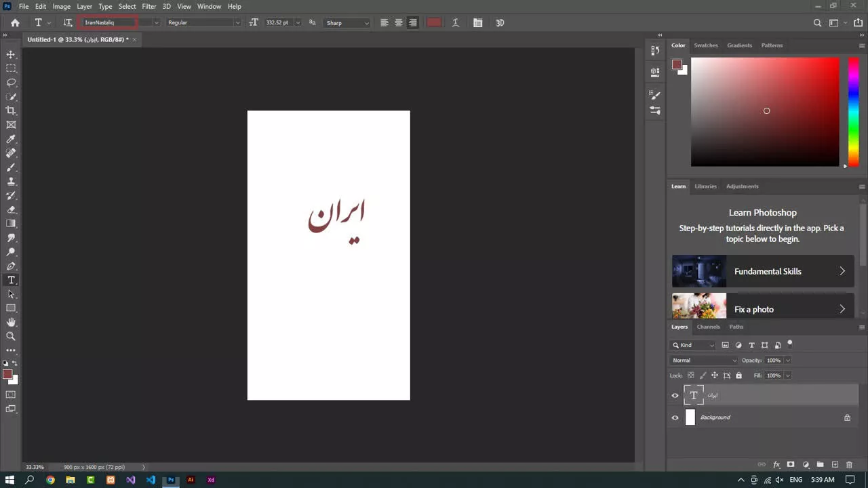Select the Crop tool
The image size is (868, 488).
click(11, 110)
